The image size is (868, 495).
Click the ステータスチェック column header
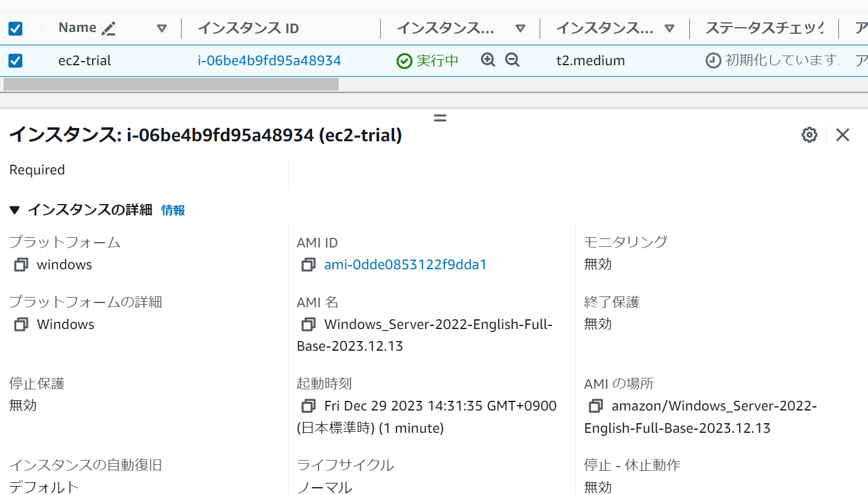(764, 28)
